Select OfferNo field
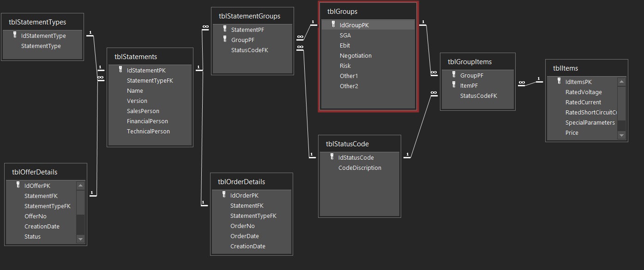The width and height of the screenshot is (644, 270). (36, 216)
